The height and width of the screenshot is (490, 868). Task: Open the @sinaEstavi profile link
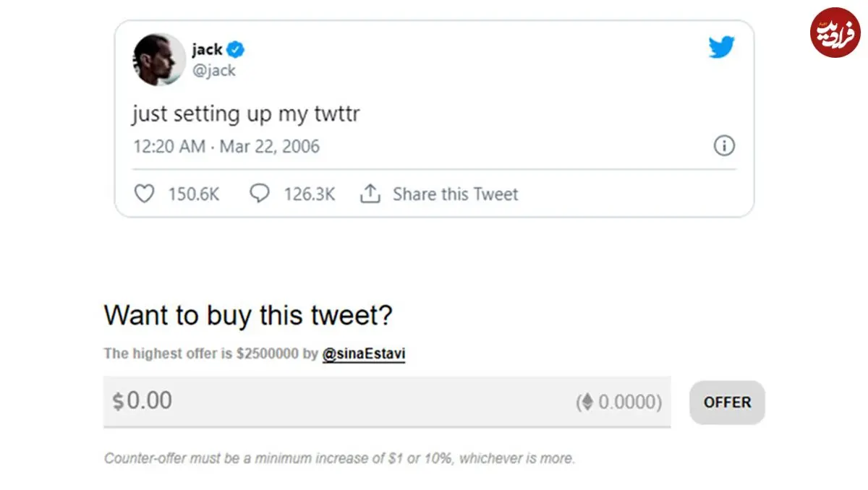coord(363,354)
